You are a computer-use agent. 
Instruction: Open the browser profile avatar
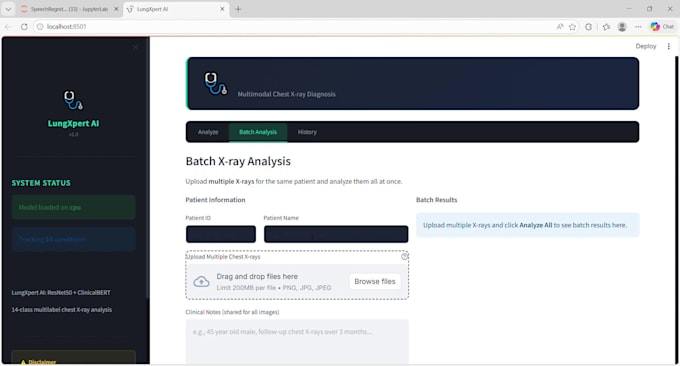[x=622, y=26]
